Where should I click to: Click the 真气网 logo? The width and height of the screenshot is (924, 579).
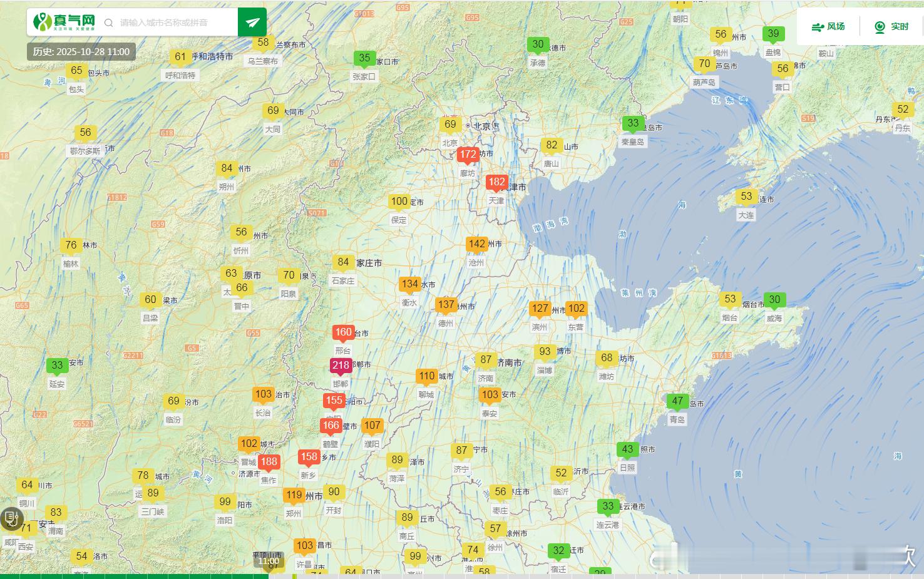pos(64,22)
